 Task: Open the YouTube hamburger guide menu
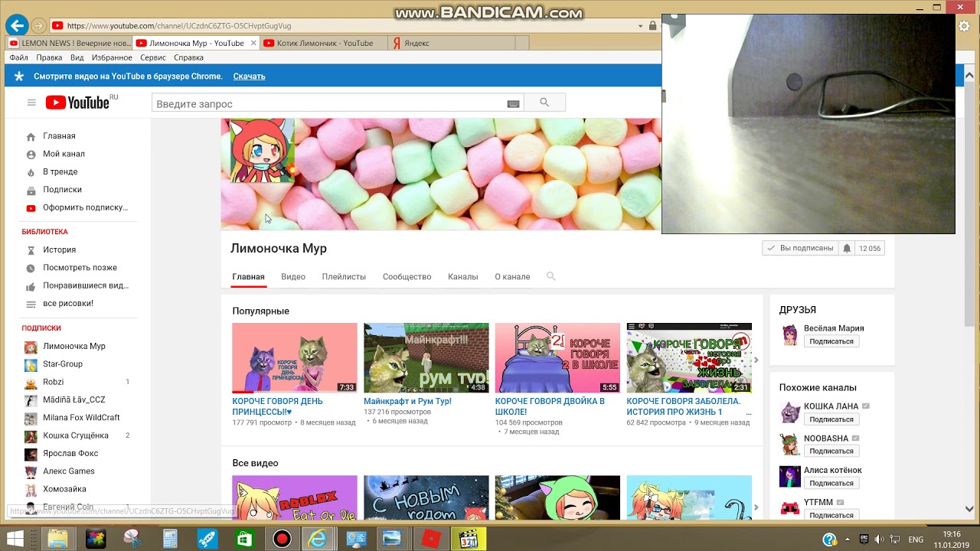(31, 103)
